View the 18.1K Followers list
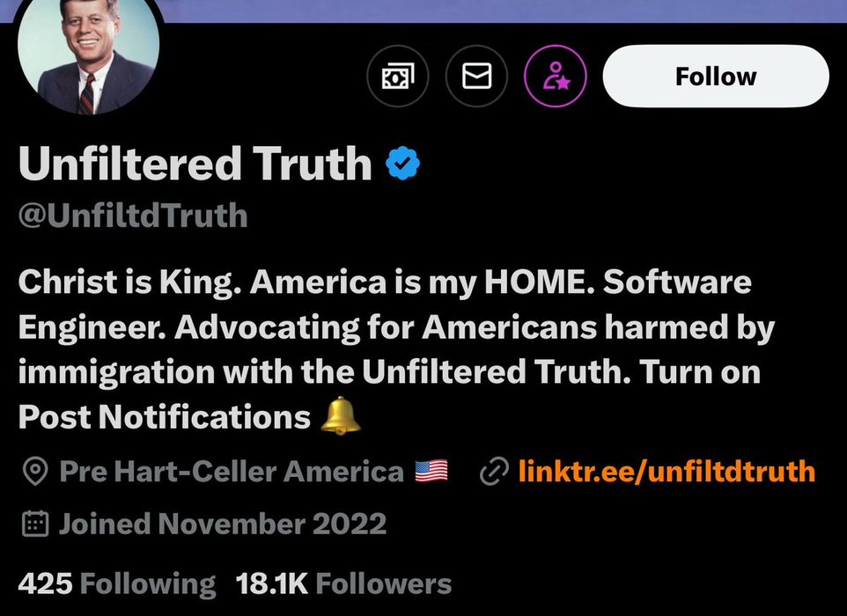Image resolution: width=847 pixels, height=616 pixels. click(x=343, y=583)
